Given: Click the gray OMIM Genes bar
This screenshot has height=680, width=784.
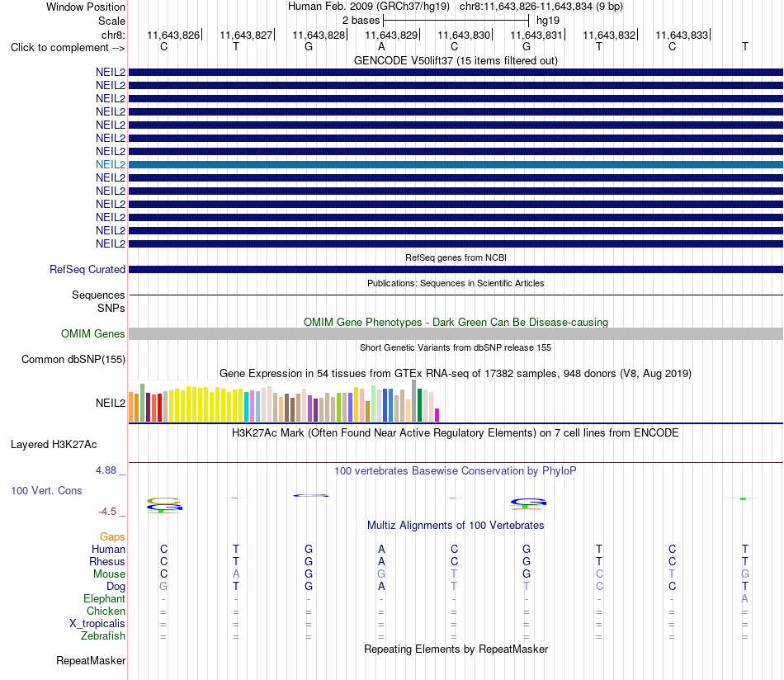Looking at the screenshot, I should click(456, 333).
